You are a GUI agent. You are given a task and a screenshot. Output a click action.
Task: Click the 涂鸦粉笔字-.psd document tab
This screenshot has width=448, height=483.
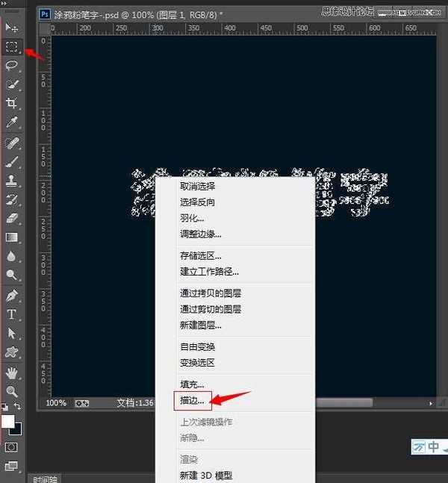[138, 15]
